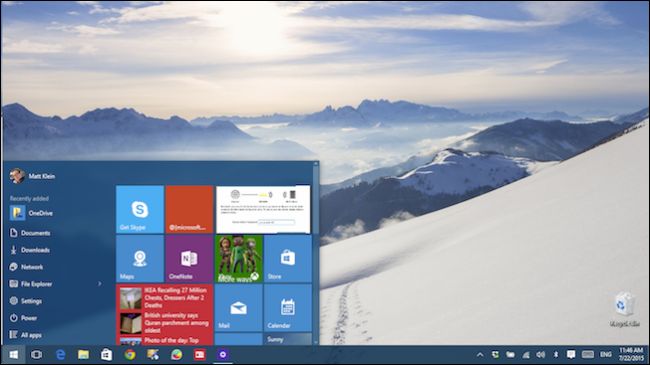Open the Action Center notifications icon

point(571,354)
